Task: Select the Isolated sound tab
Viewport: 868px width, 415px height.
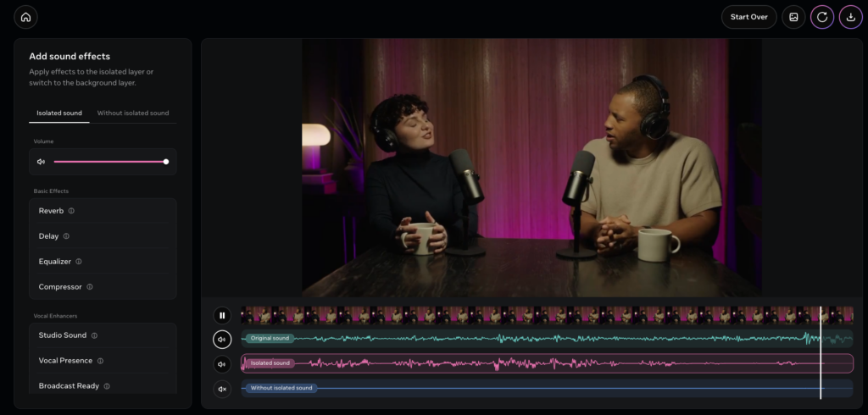Action: 59,113
